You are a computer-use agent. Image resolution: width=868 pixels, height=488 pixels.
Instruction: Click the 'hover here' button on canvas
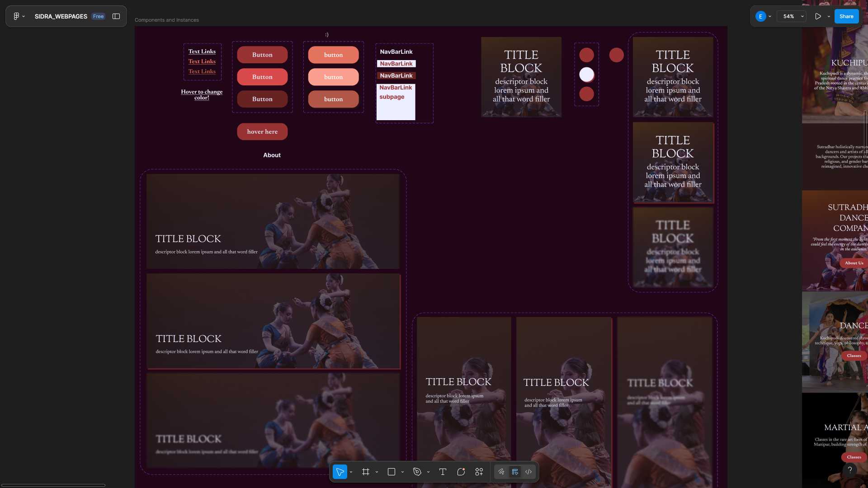262,131
